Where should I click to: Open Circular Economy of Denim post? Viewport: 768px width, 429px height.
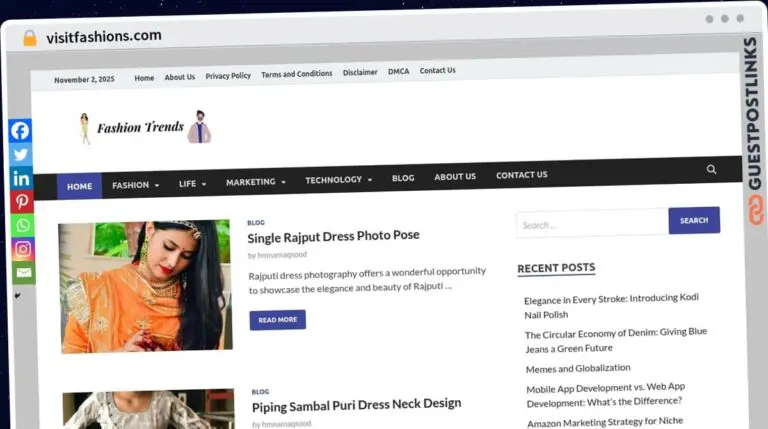tap(616, 340)
